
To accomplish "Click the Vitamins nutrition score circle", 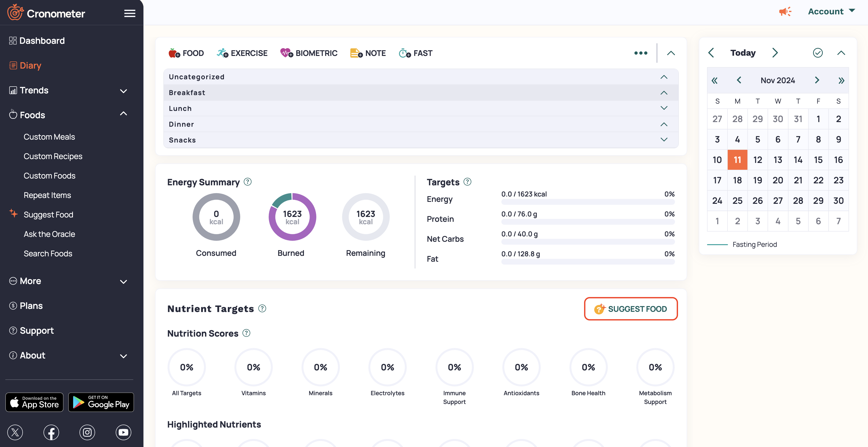I will [253, 367].
